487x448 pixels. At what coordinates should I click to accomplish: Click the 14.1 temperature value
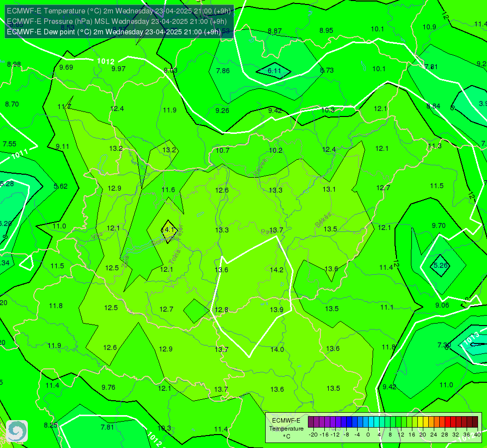point(169,230)
